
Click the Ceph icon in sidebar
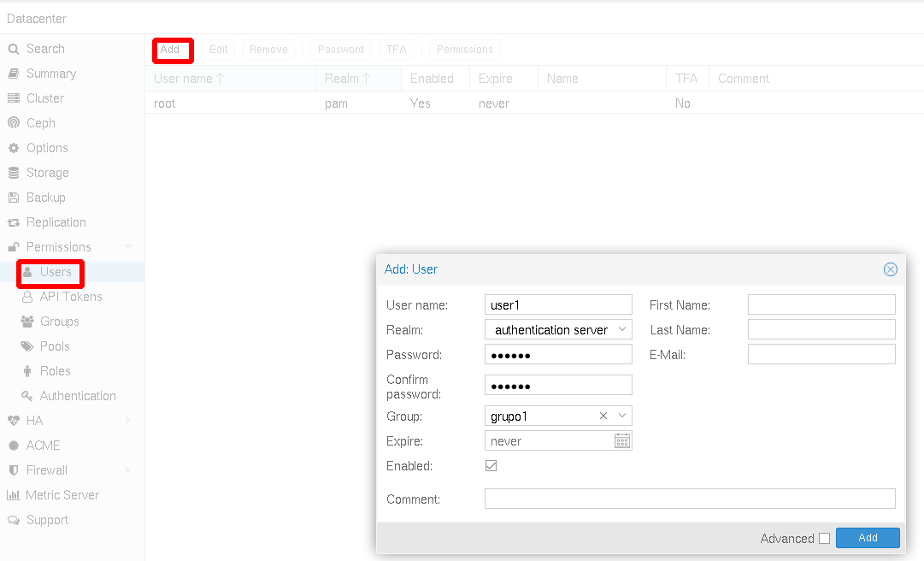tap(14, 123)
